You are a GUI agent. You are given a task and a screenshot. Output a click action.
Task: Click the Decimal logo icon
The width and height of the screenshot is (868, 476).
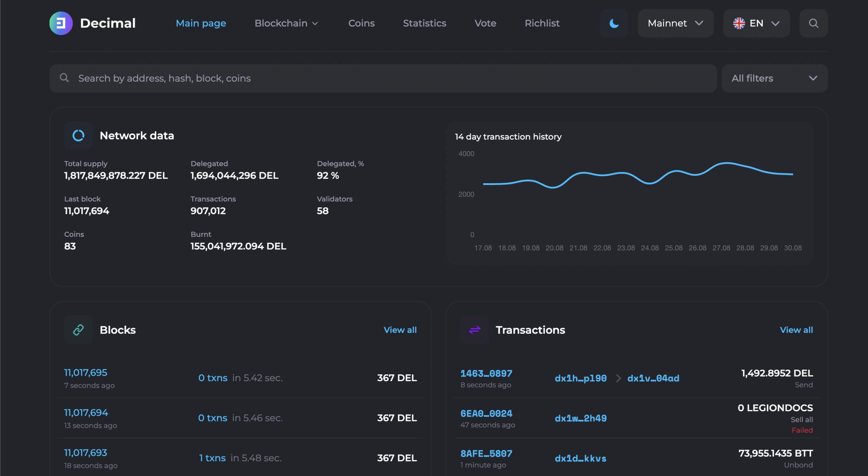[61, 23]
